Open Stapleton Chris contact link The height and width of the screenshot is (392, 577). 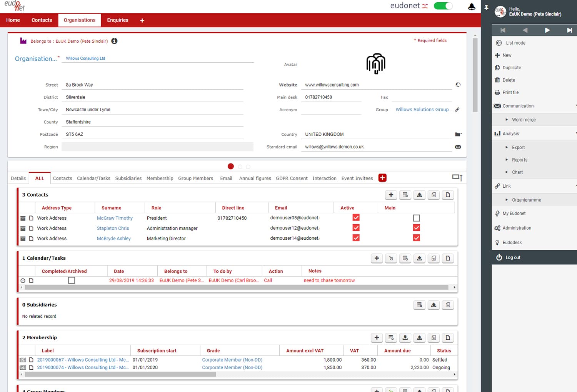point(113,228)
